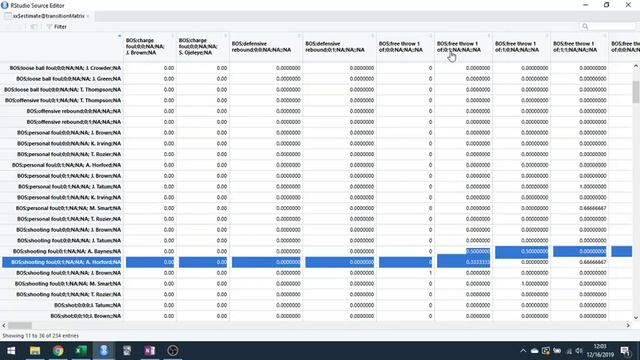Sort by BOS:free throw 1 of;0;1 column

463,47
